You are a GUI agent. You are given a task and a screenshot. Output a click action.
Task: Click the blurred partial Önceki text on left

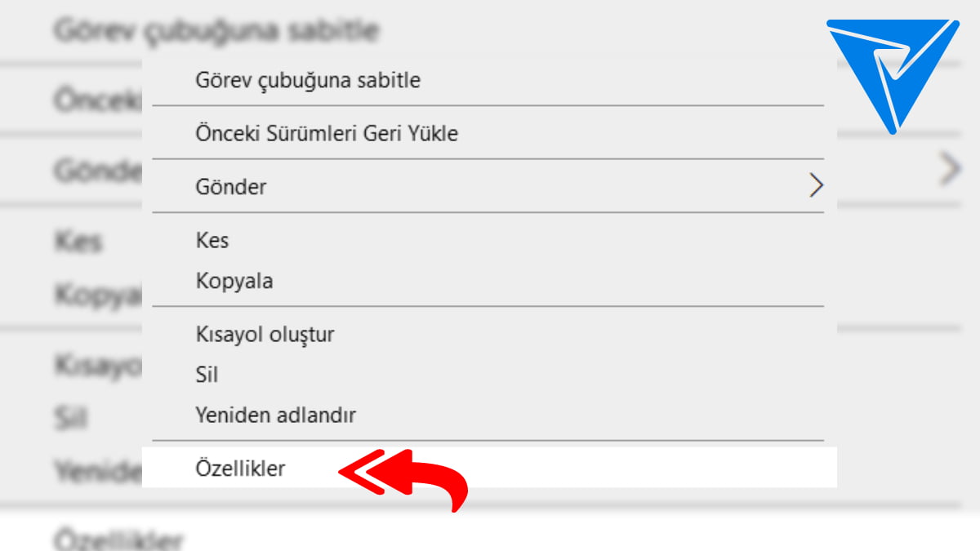coord(97,101)
